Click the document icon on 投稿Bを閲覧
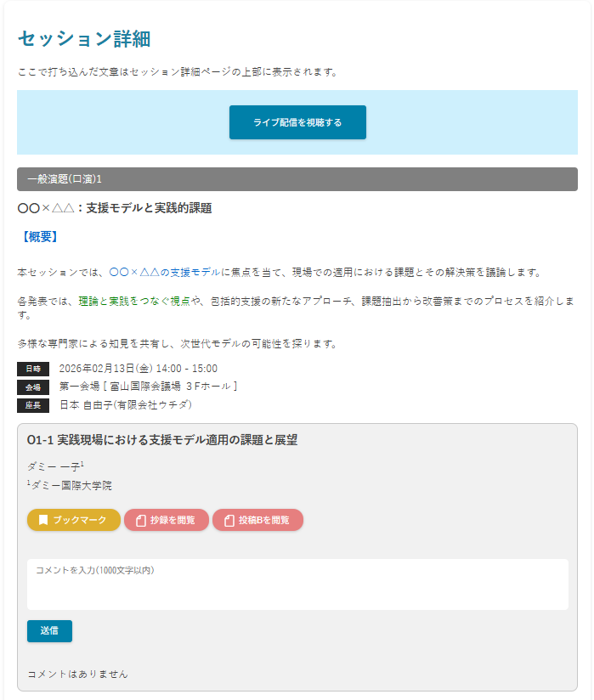 229,520
